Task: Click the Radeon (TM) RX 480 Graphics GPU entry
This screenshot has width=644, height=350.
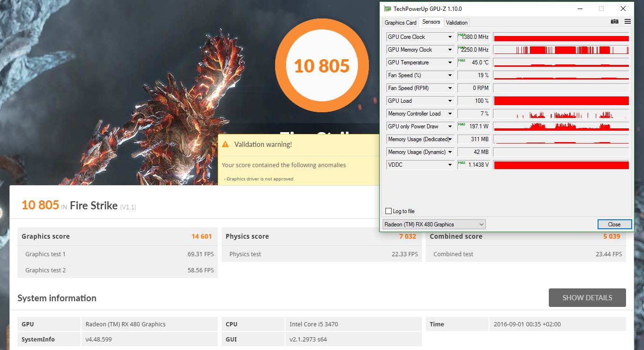Action: [125, 324]
